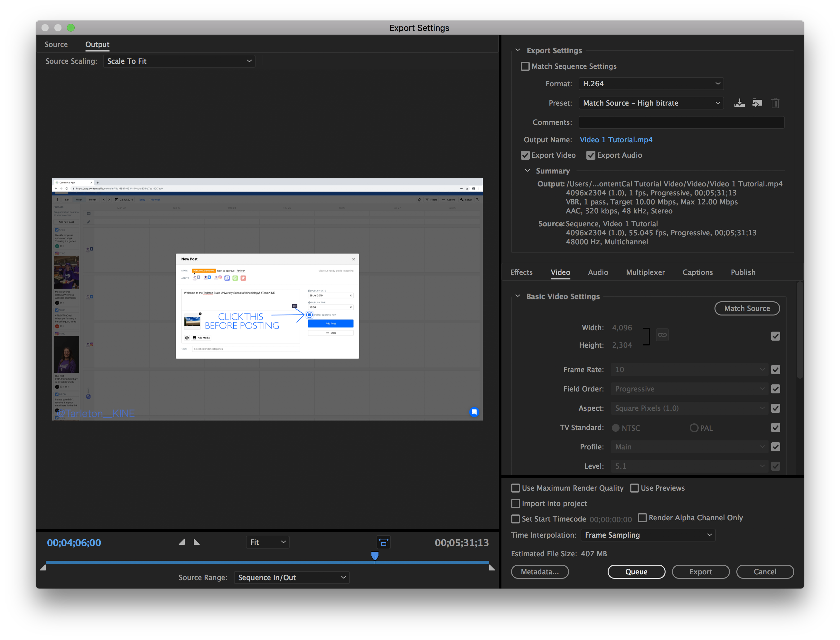Screen dimensions: 840x640
Task: Click the Metadata... button
Action: click(540, 572)
